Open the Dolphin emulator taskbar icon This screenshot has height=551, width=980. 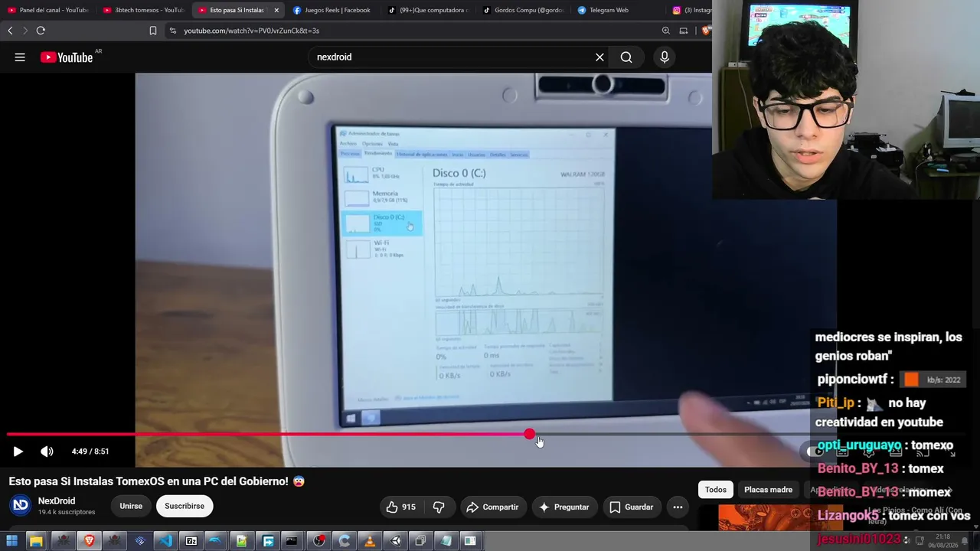pyautogui.click(x=216, y=541)
